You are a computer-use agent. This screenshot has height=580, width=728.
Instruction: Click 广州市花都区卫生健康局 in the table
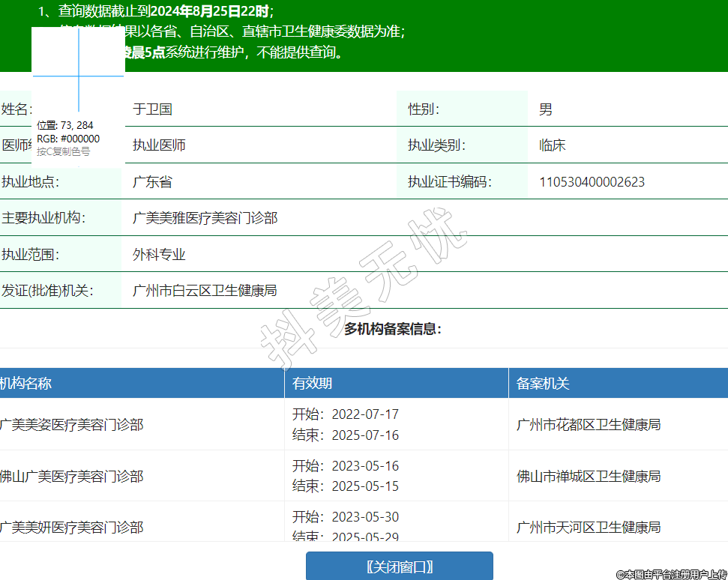[x=589, y=425]
